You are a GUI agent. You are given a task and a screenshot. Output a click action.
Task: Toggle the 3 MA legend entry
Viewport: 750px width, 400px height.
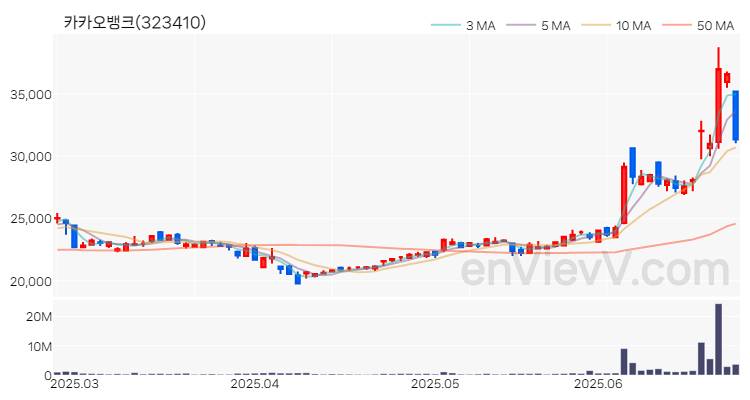point(463,25)
